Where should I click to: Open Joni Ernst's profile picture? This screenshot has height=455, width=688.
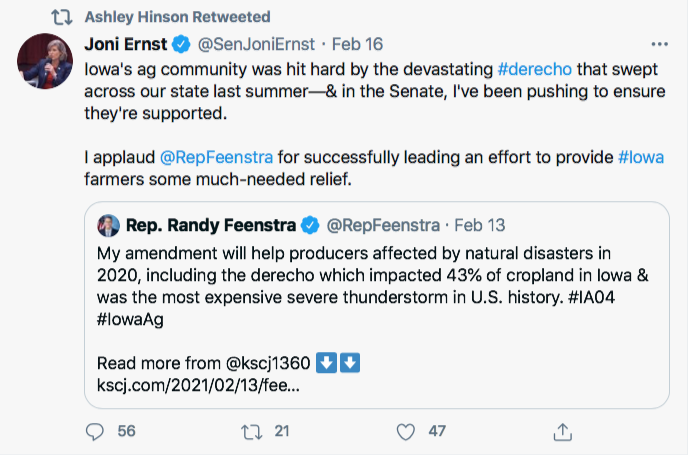click(45, 61)
